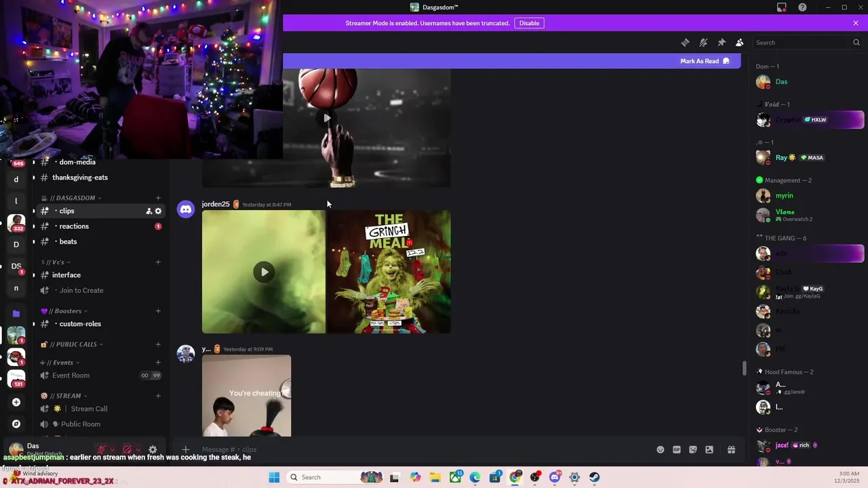
Task: Open the sticker picker
Action: (x=693, y=449)
